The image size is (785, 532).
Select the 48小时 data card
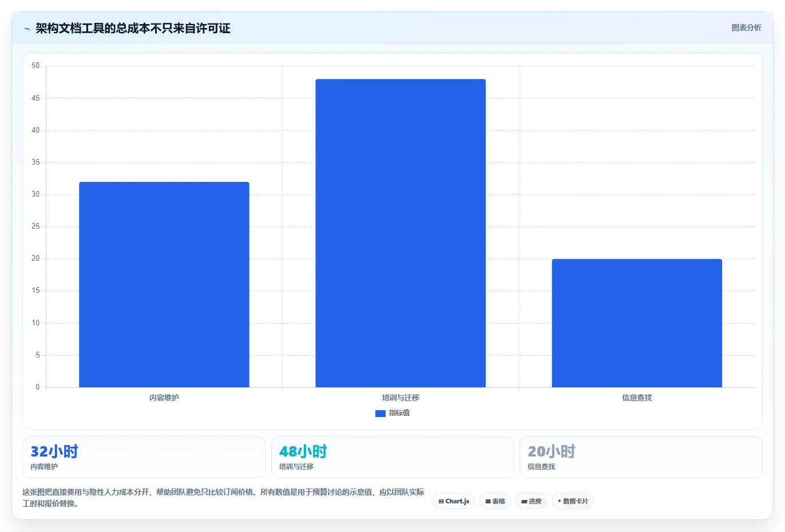pyautogui.click(x=392, y=457)
